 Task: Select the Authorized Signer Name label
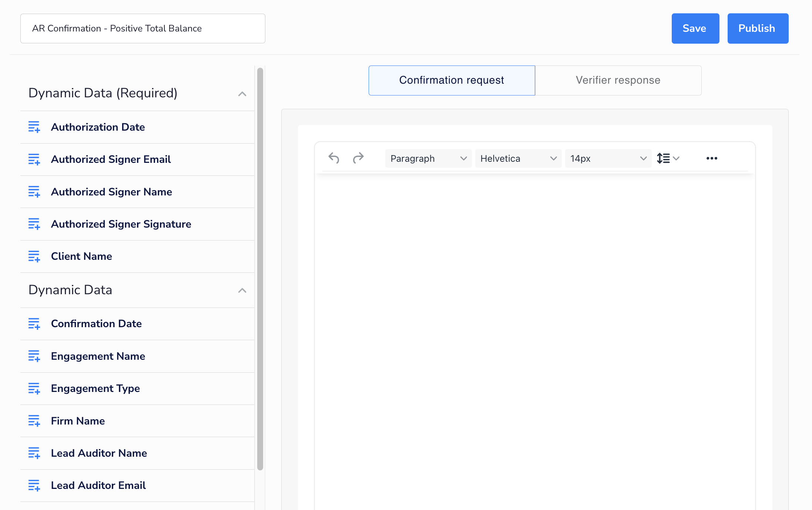[111, 192]
